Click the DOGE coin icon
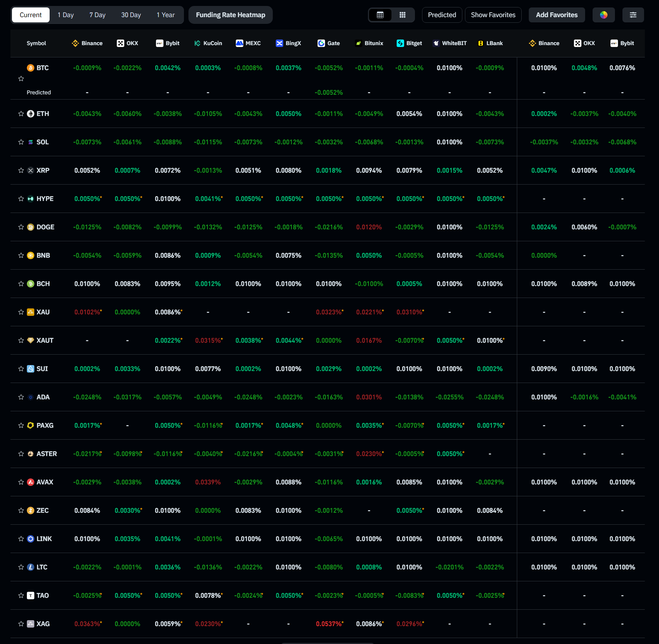 pos(31,227)
